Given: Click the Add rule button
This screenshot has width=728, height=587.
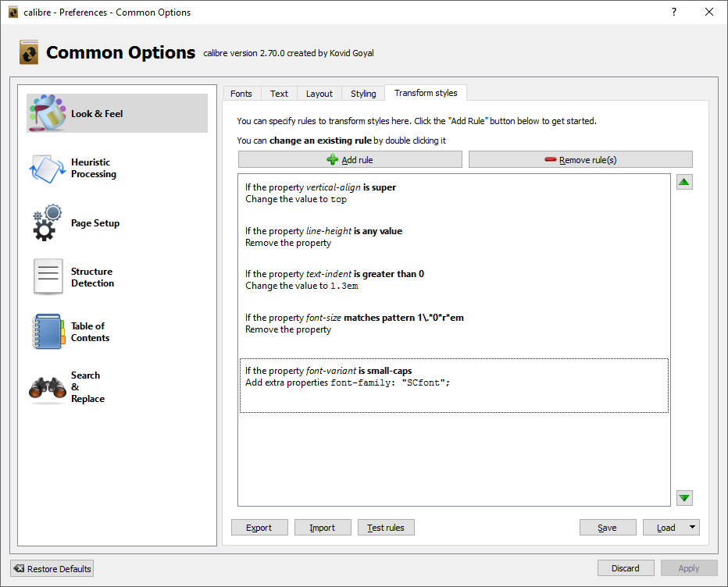Looking at the screenshot, I should pos(350,160).
